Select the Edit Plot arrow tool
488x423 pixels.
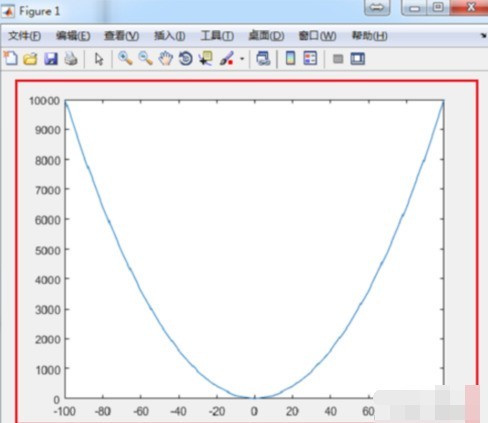click(x=99, y=59)
